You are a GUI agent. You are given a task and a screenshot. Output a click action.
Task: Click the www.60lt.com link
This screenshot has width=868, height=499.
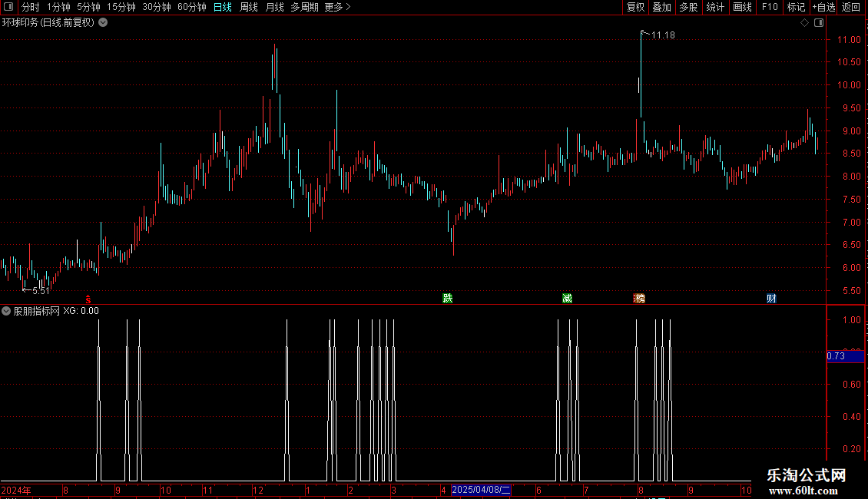tap(803, 490)
